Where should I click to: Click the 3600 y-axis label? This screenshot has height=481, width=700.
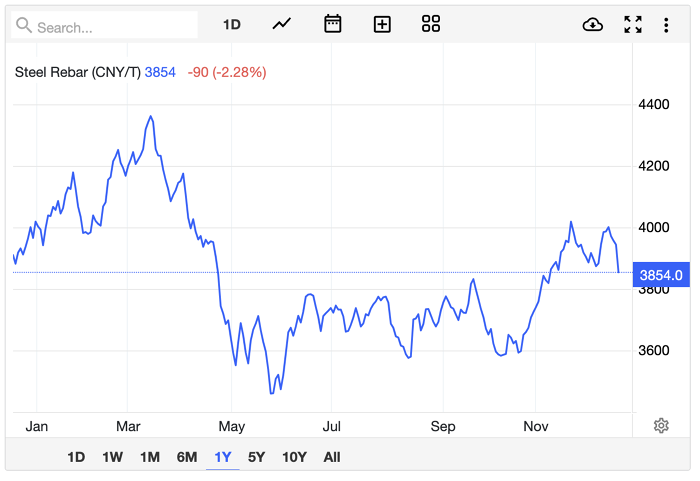click(x=654, y=350)
